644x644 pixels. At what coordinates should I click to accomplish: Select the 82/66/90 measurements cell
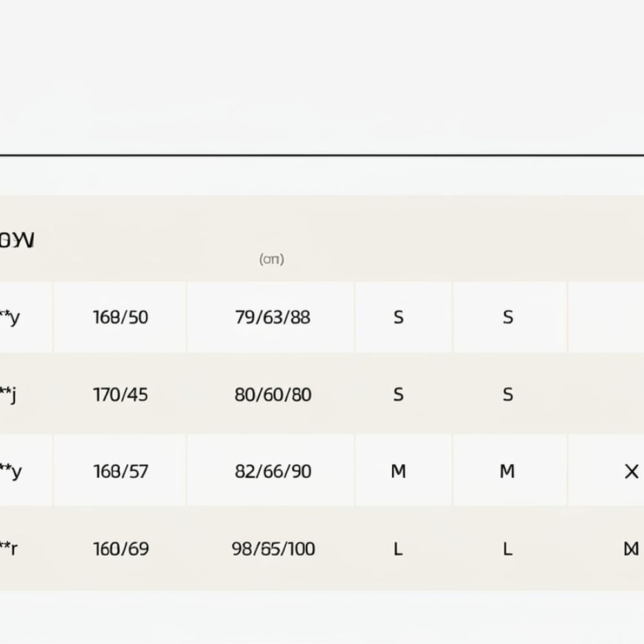tap(272, 471)
